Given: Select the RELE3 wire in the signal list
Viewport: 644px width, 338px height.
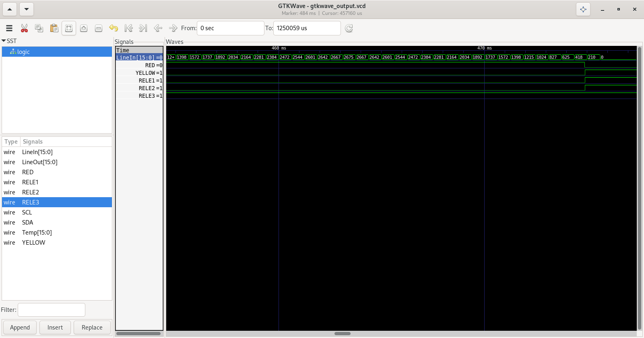Looking at the screenshot, I should coord(57,202).
